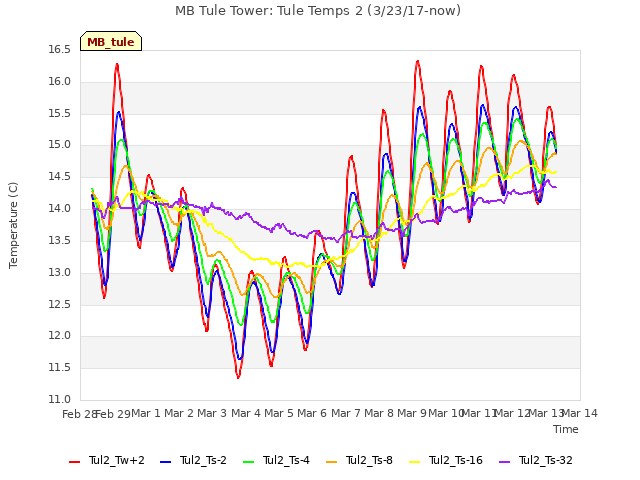Toggle the Tul2_Ts-8 legend entry
Viewport: 640px width, 480px height.
(360, 461)
